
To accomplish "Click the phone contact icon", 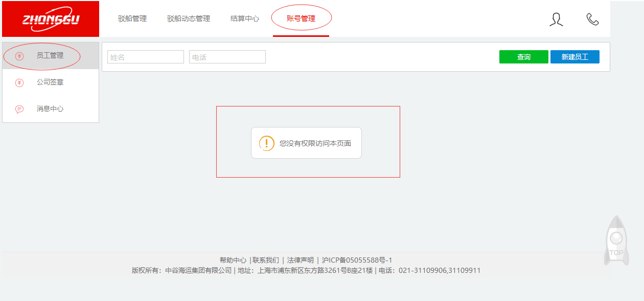I will tap(592, 19).
